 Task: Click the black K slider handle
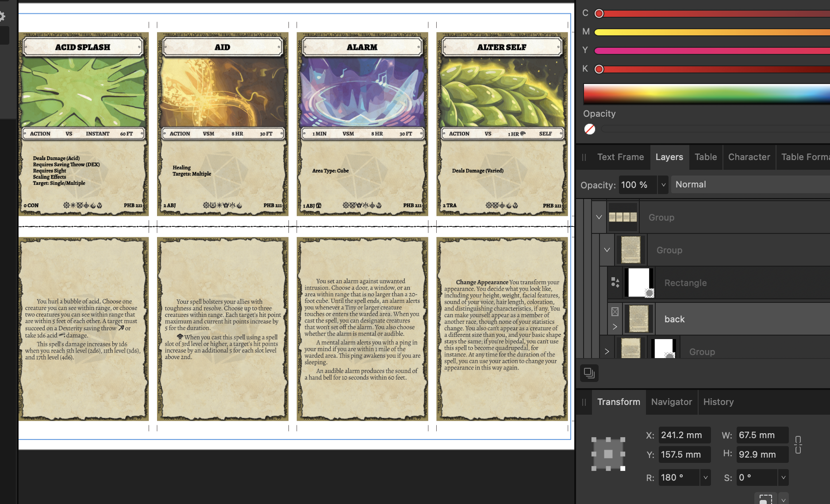click(x=599, y=69)
